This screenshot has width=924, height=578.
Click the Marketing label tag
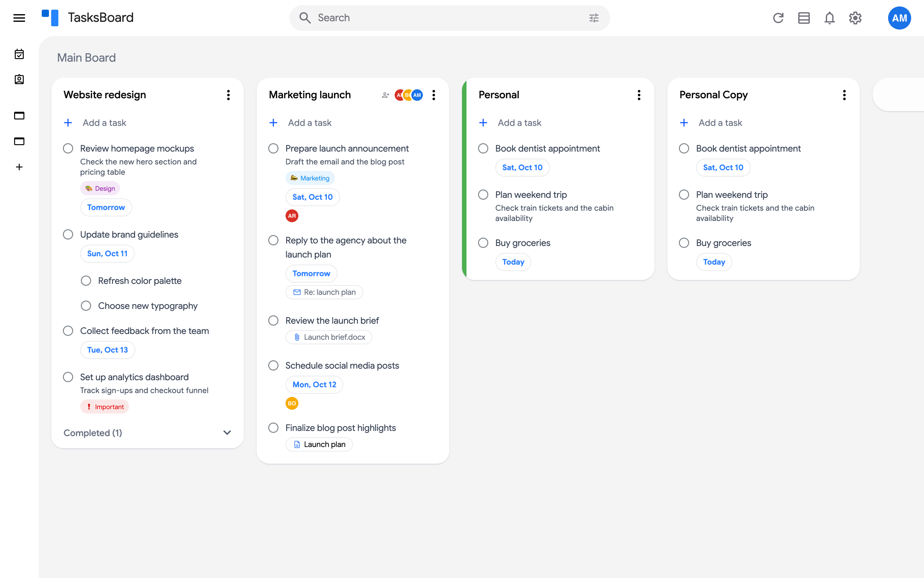point(310,178)
